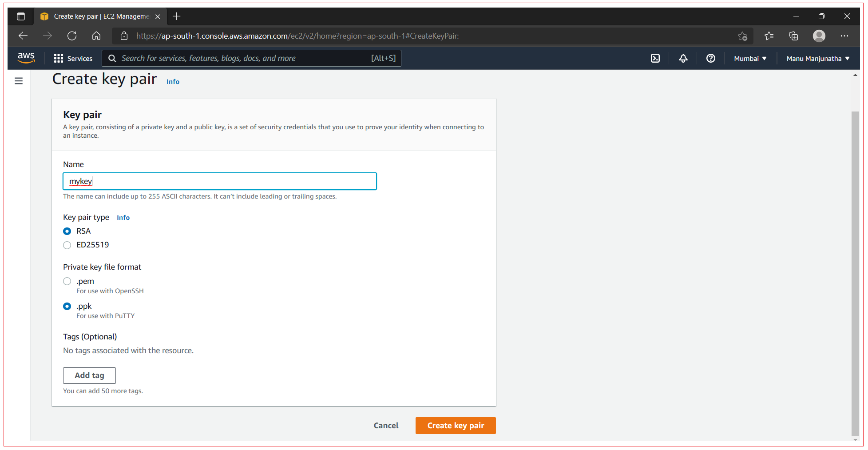Screen dimensions: 868x450
Task: Choose the .pem file format
Action: (67, 281)
